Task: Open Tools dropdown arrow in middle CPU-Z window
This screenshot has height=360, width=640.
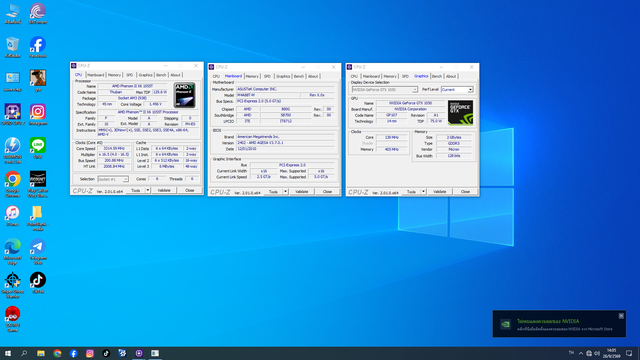Action: coord(285,191)
